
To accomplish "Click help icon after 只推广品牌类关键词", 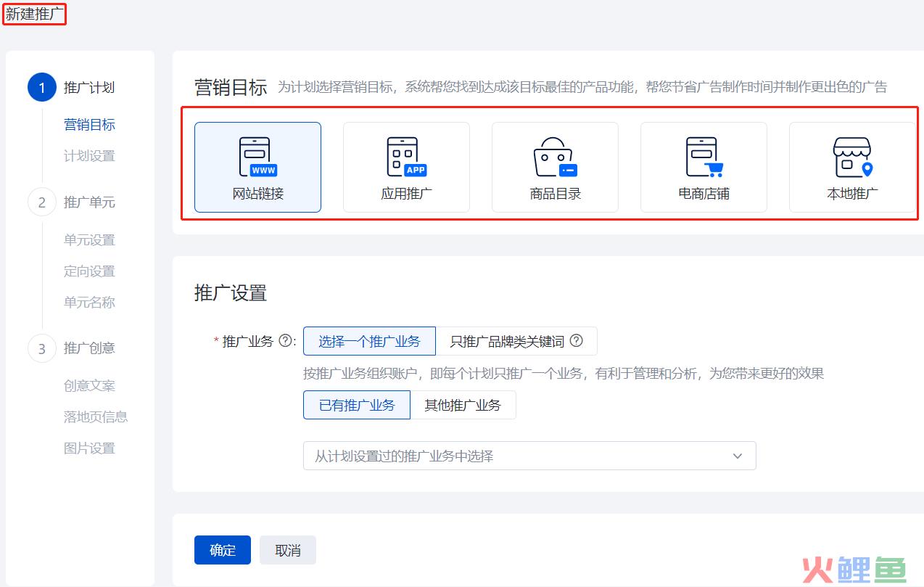I will click(577, 340).
